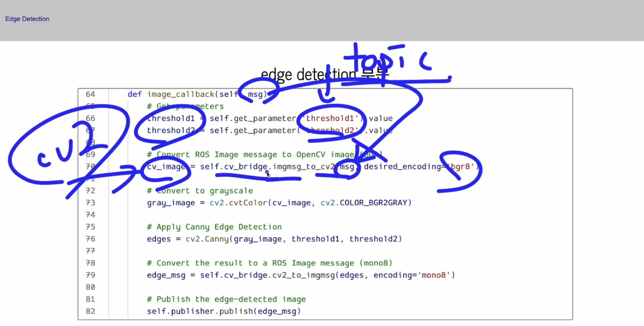Click line number 82 in gutter

(90, 311)
